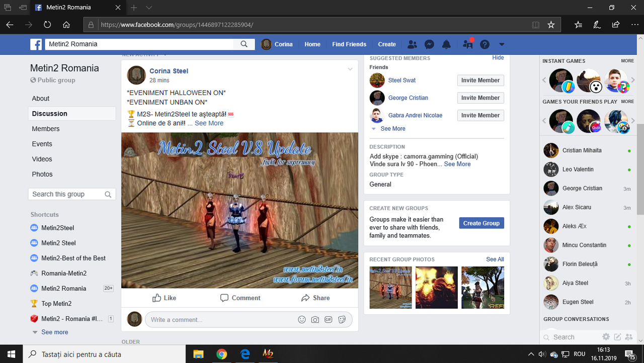This screenshot has width=644, height=363.
Task: Click the emoji icon in comment box
Action: (302, 320)
